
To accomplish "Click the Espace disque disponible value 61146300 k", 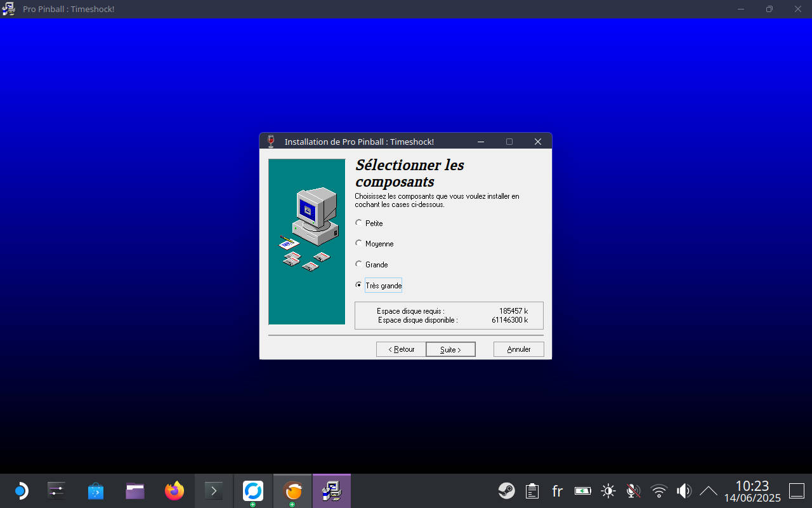I will pyautogui.click(x=509, y=320).
